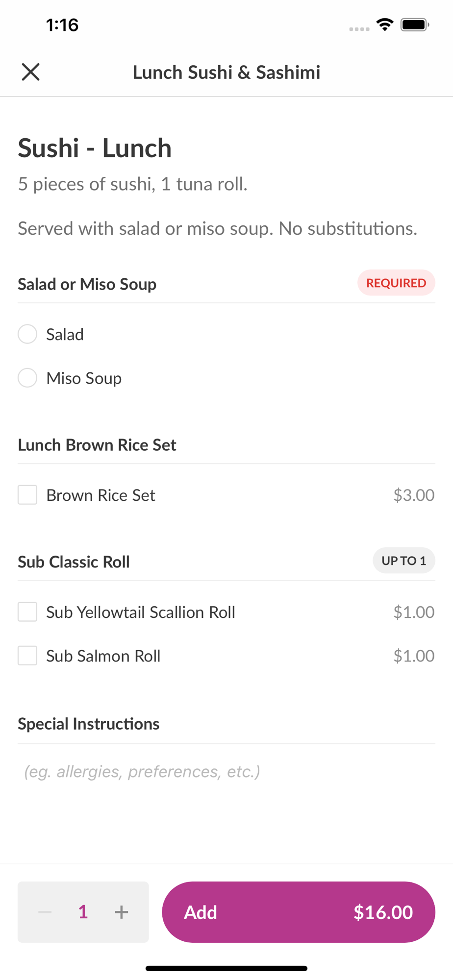Close the item customization screen
453x980 pixels.
(x=30, y=72)
